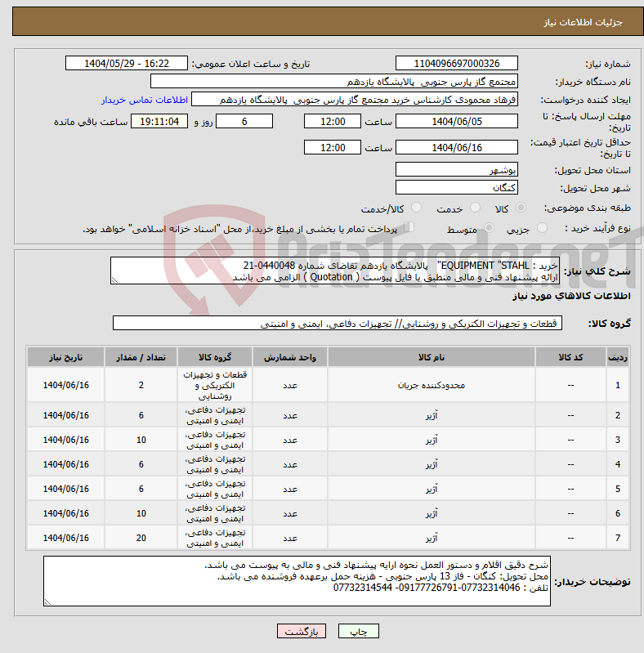This screenshot has width=644, height=653.
Task: Click the واحد شمارش column header
Action: [290, 357]
